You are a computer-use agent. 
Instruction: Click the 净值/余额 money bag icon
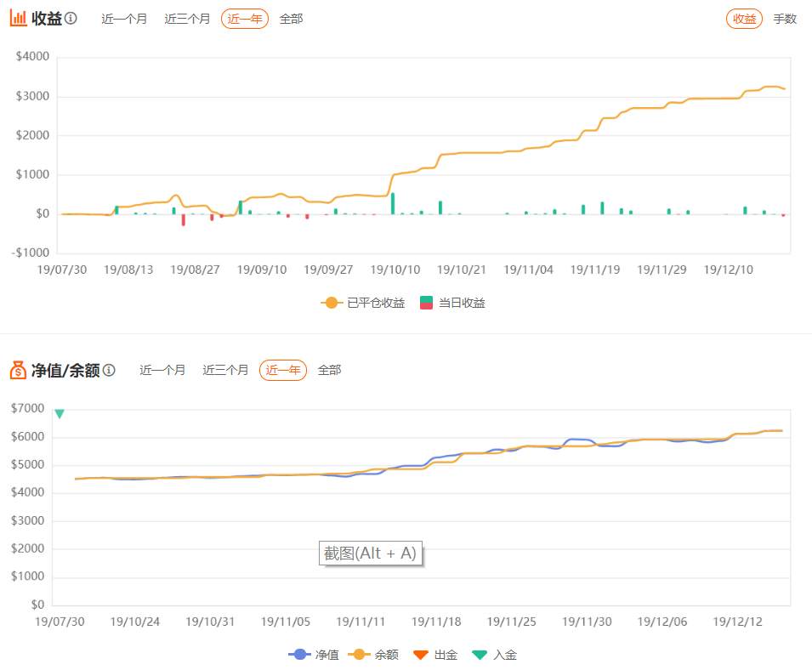18,370
